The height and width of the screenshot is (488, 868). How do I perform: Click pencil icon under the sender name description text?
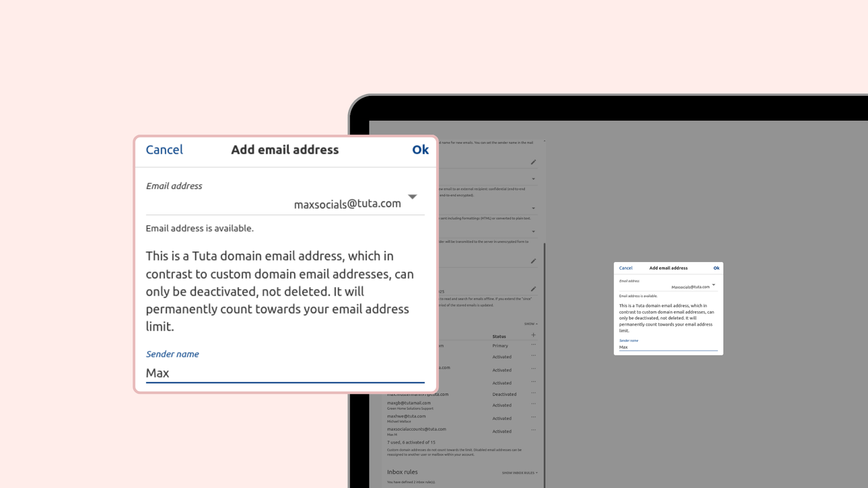pos(533,162)
